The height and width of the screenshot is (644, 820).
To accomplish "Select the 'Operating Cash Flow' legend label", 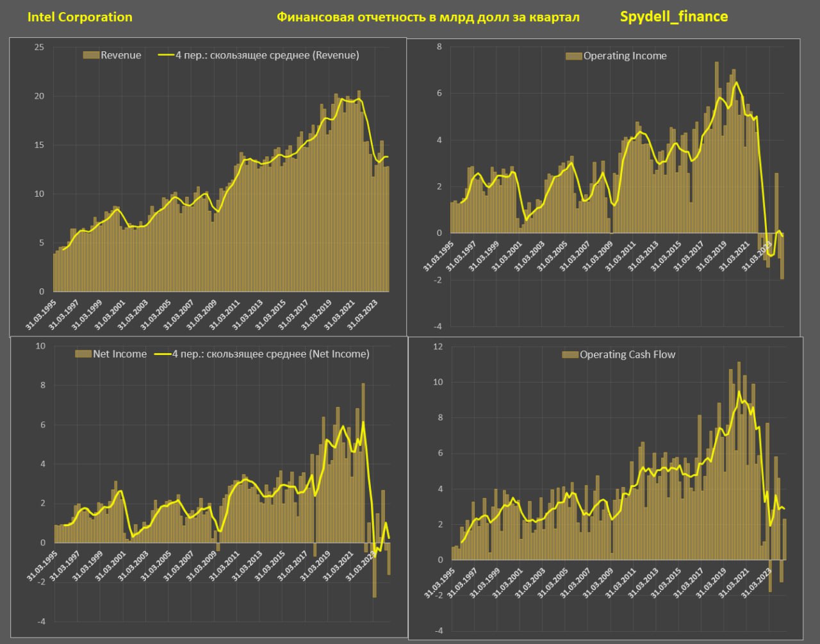I will (x=627, y=354).
